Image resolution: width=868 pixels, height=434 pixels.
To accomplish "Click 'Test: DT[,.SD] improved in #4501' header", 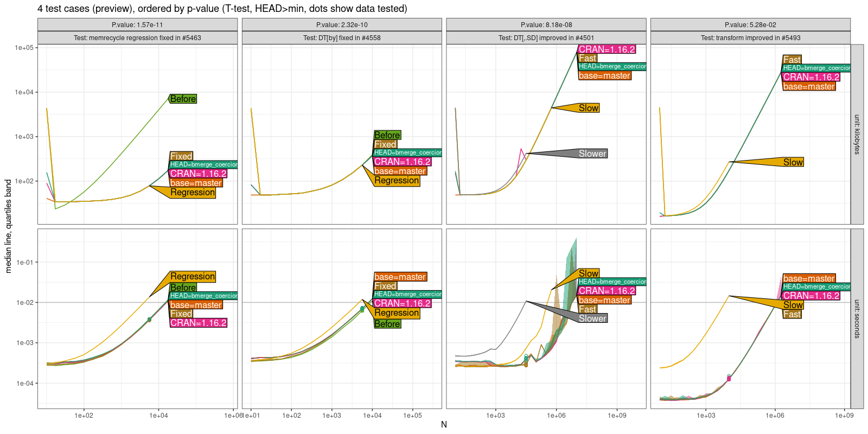I will coord(546,38).
